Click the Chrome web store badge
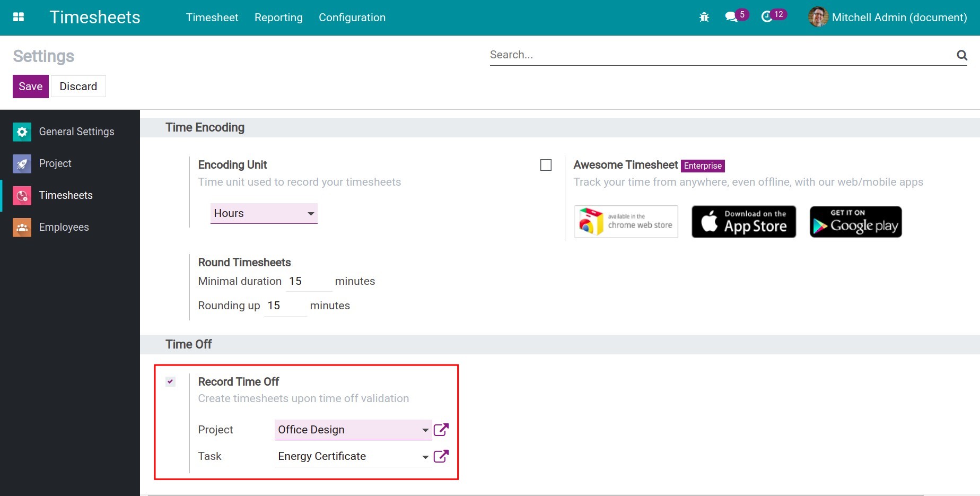Image resolution: width=980 pixels, height=496 pixels. pos(626,222)
